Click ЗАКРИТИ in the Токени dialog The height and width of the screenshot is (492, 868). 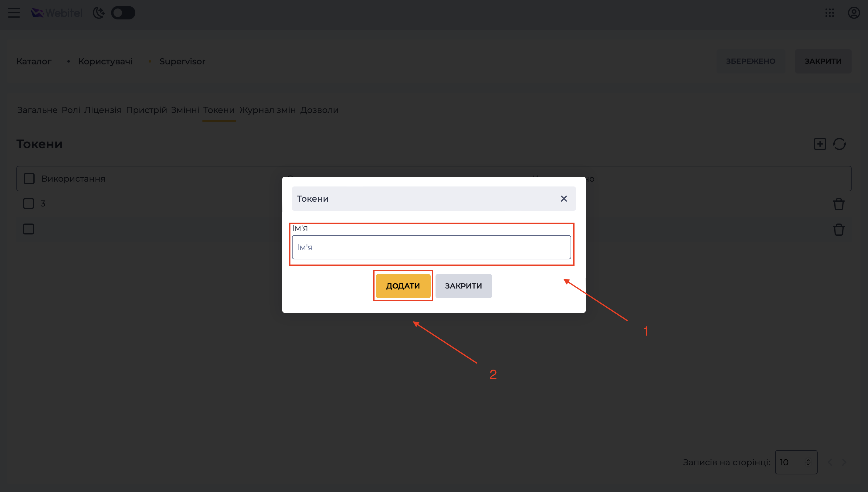[x=463, y=286]
